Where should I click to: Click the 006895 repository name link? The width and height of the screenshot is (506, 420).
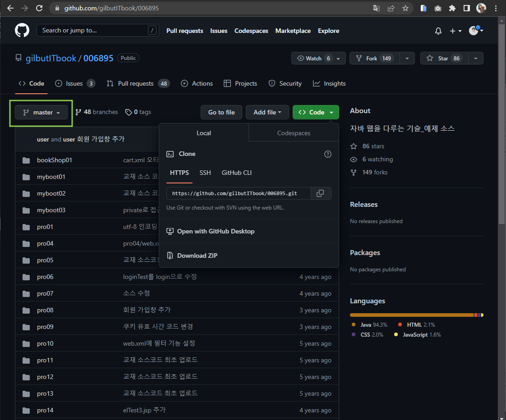[x=98, y=59]
